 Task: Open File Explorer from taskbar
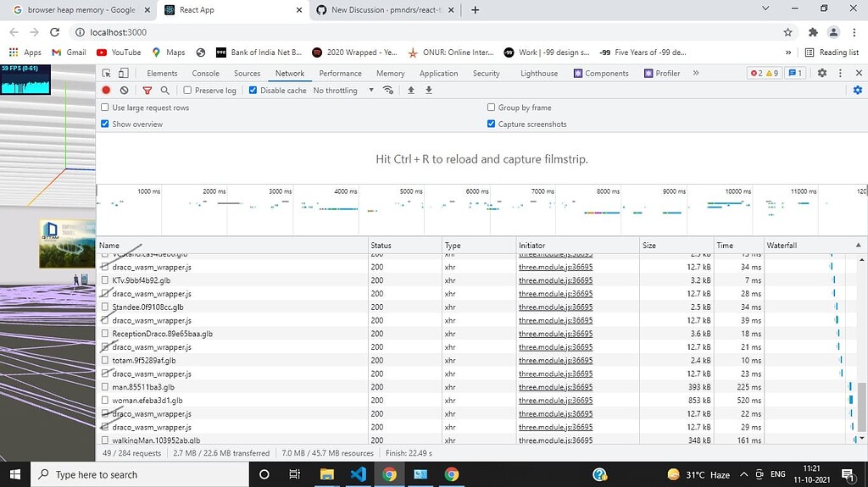(x=326, y=474)
